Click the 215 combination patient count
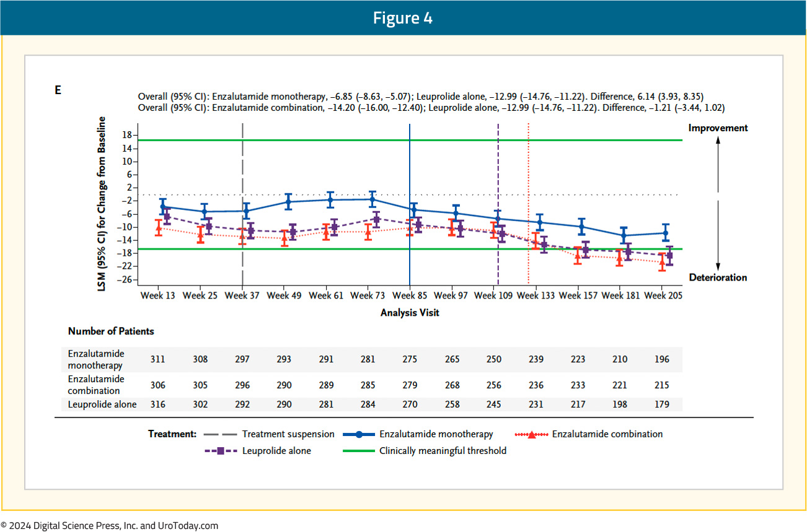 pos(662,385)
